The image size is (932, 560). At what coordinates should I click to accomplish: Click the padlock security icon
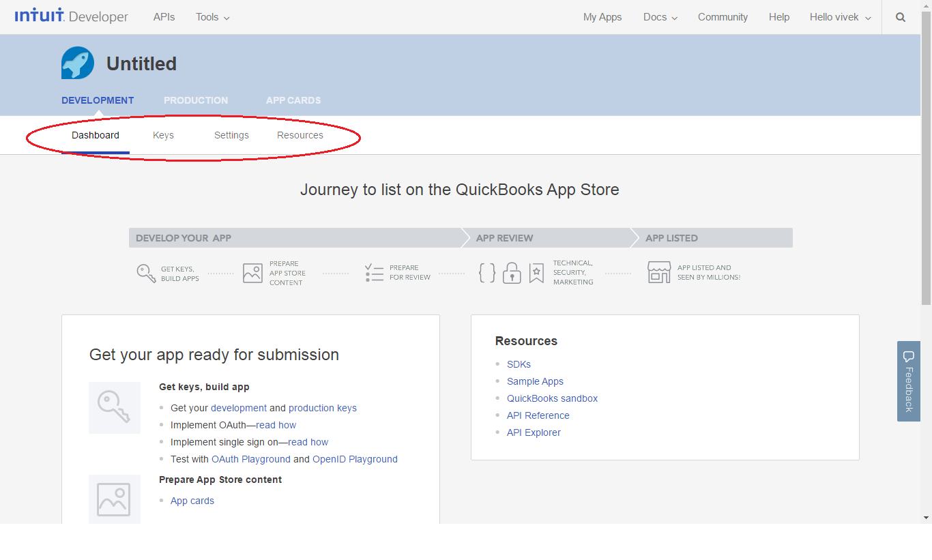512,273
